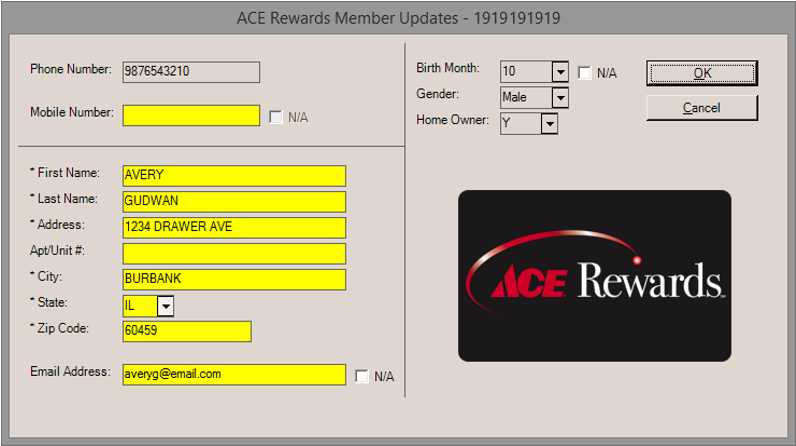The image size is (796, 446).
Task: Click the Email Address label
Action: (x=70, y=371)
